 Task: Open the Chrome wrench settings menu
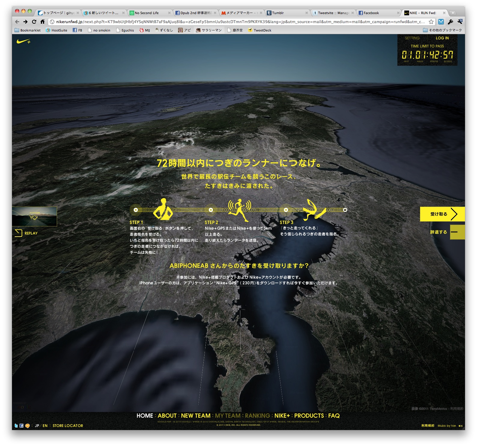[460, 22]
